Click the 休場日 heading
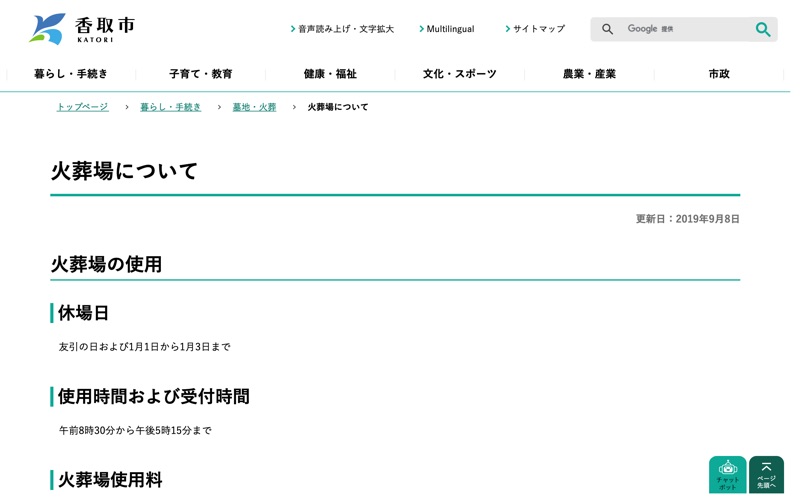The image size is (800, 500). click(83, 313)
